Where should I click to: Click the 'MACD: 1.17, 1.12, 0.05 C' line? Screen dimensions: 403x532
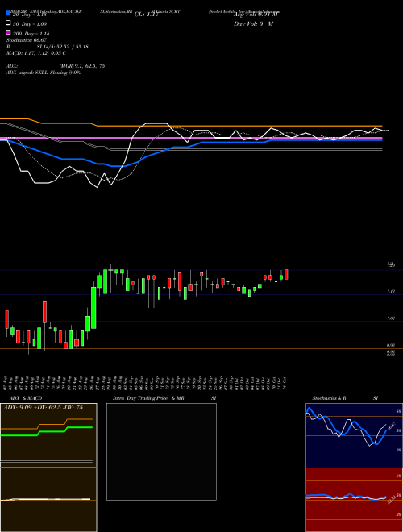tap(36, 53)
